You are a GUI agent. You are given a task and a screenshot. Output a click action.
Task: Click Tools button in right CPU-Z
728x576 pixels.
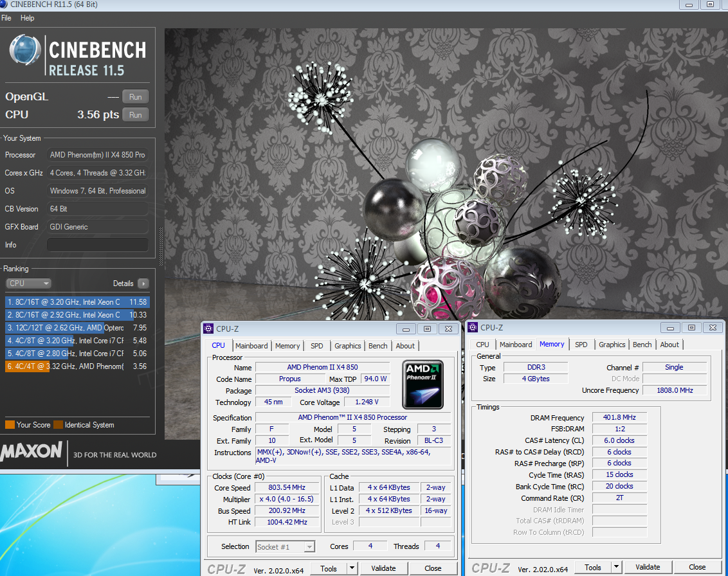click(593, 567)
